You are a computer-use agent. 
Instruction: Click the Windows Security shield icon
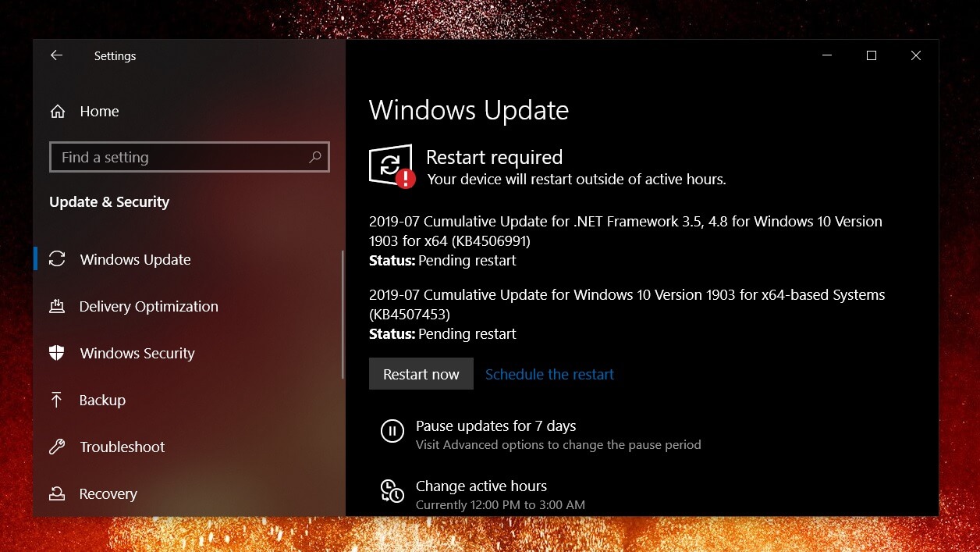57,353
